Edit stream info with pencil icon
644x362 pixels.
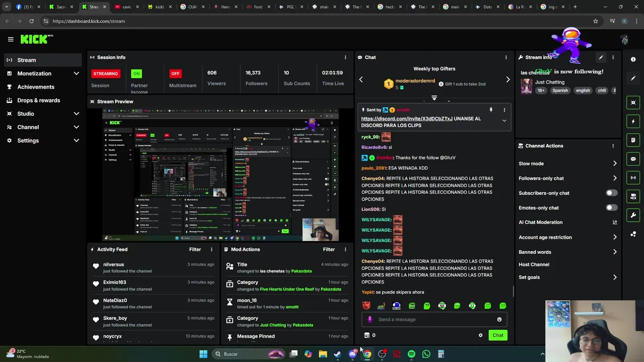pyautogui.click(x=601, y=57)
